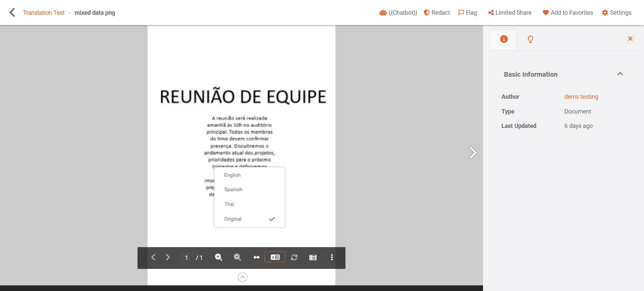The width and height of the screenshot is (644, 291).
Task: Choose Thai from the language list
Action: coord(229,204)
